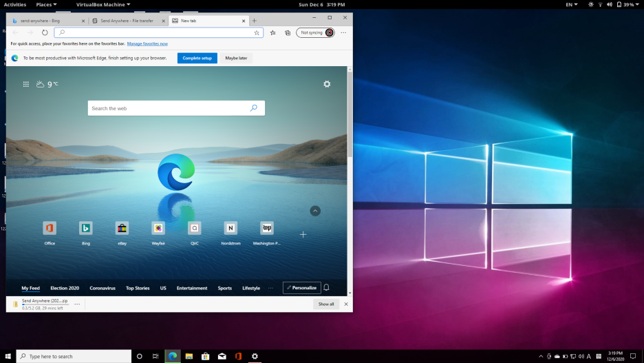Open Microsoft Store from the taskbar
This screenshot has height=363, width=644.
click(x=205, y=356)
